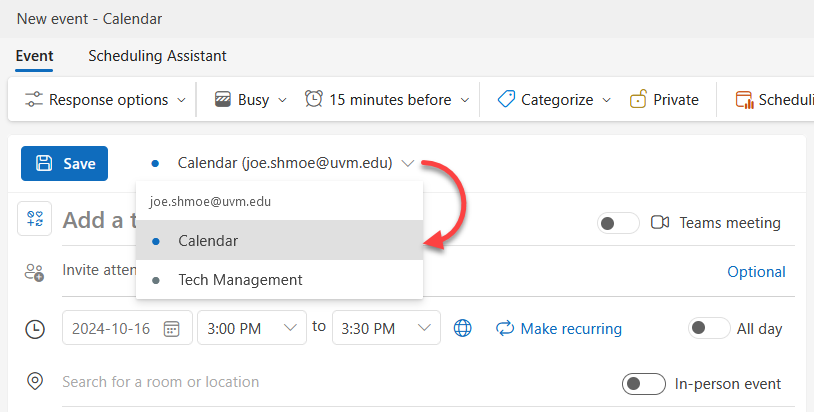The image size is (814, 412).
Task: Click the location pin icon
Action: click(x=35, y=382)
